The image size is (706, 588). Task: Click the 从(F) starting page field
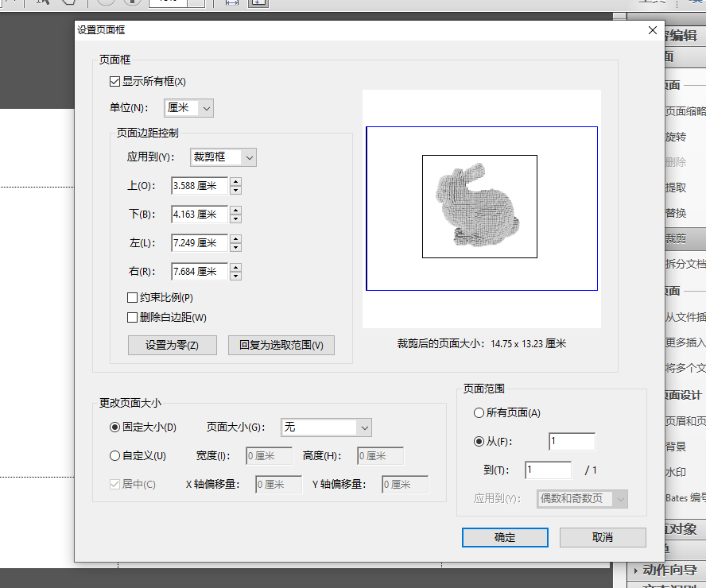point(572,442)
